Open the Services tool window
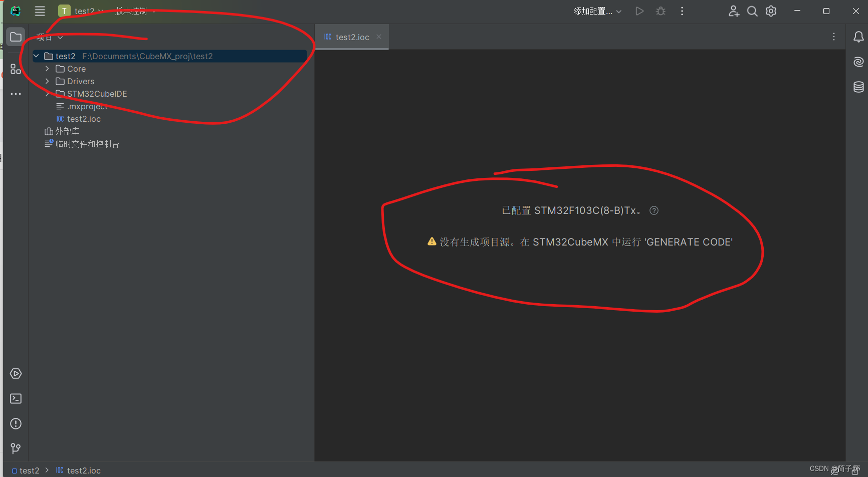Screen dimensions: 868x477 click(x=16, y=373)
